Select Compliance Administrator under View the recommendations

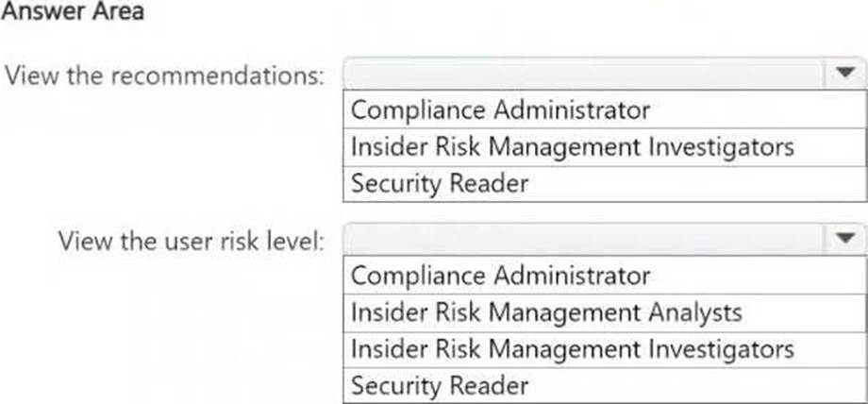pos(501,110)
